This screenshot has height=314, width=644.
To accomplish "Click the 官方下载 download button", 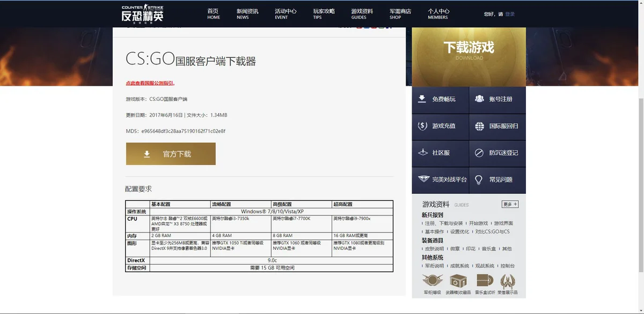I will coord(171,154).
